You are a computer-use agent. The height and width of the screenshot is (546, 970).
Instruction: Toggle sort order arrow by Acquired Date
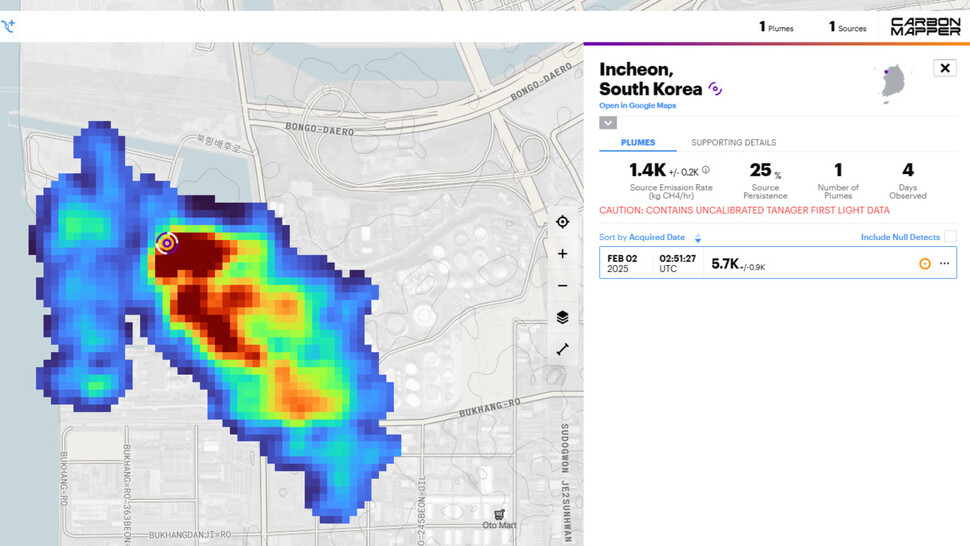tap(698, 238)
